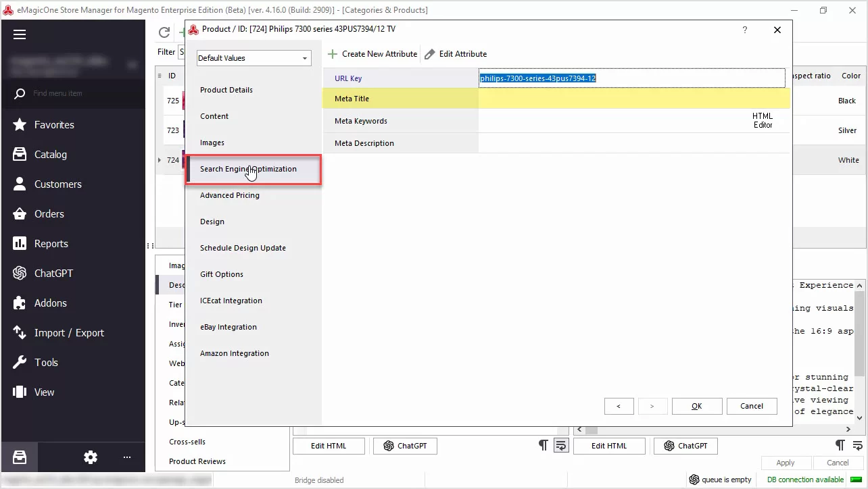Click the Import / Export arrows icon
This screenshot has width=868, height=489.
(x=20, y=333)
